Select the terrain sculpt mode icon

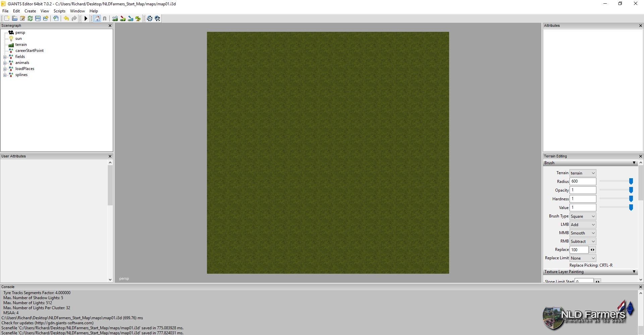point(115,19)
